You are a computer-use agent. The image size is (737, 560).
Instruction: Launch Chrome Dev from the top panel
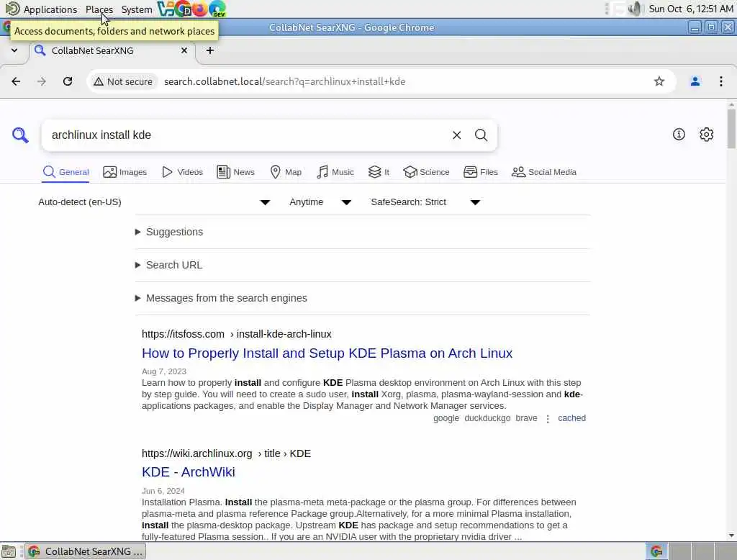[183, 9]
